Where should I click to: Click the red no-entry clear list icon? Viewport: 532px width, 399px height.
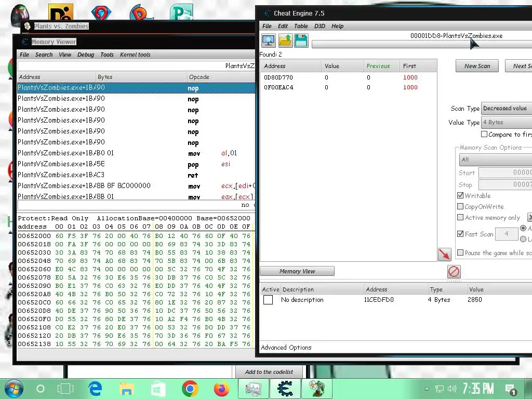[x=454, y=271]
